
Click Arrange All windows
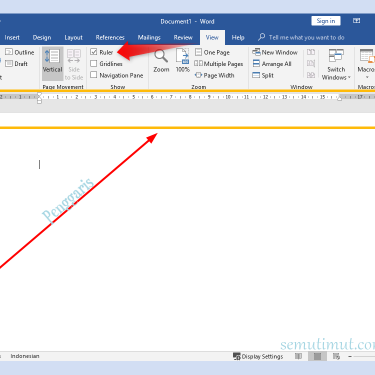272,64
